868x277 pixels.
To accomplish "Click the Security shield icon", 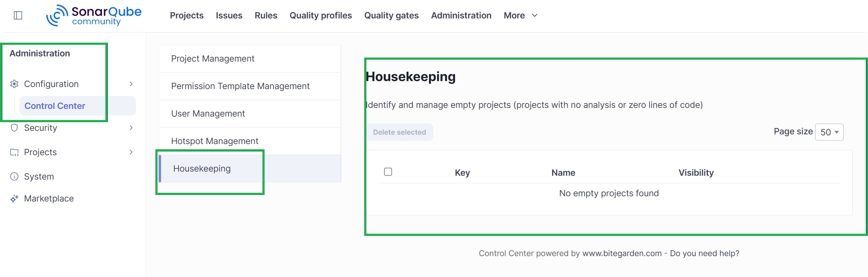I will coord(14,128).
